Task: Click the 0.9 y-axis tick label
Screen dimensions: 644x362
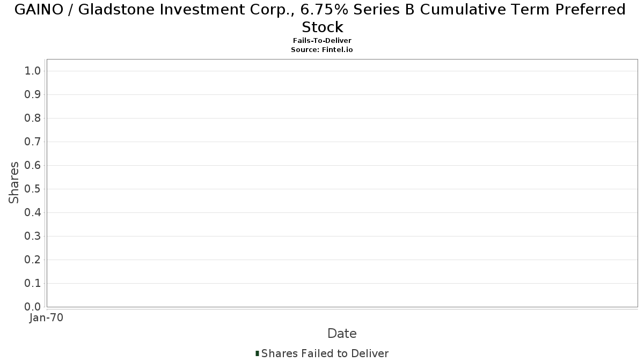Action: click(33, 94)
